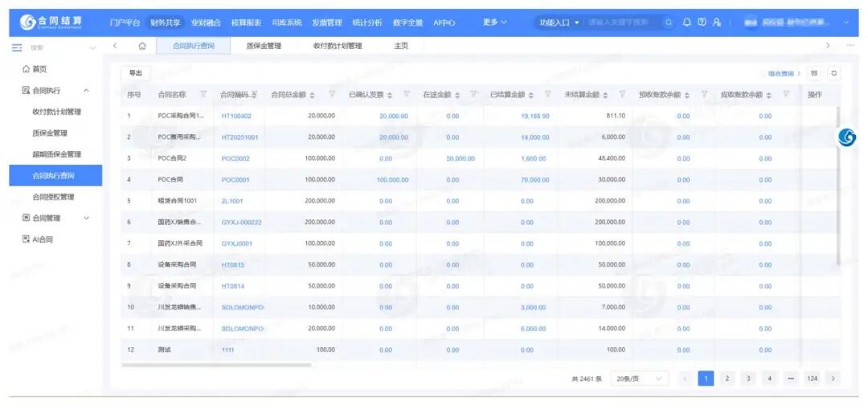Click the table refresh icon
The image size is (868, 405).
834,73
